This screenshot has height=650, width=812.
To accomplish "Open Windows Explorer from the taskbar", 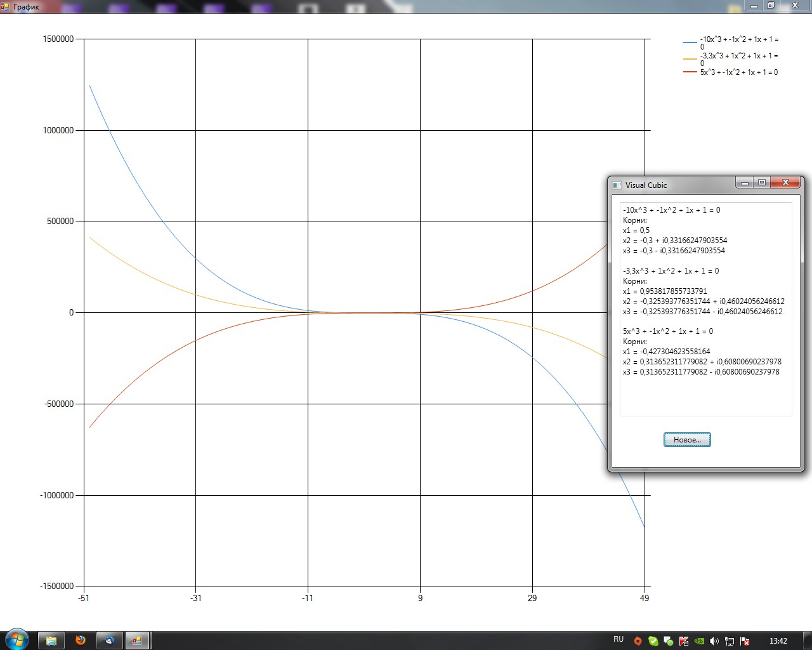I will pos(51,640).
